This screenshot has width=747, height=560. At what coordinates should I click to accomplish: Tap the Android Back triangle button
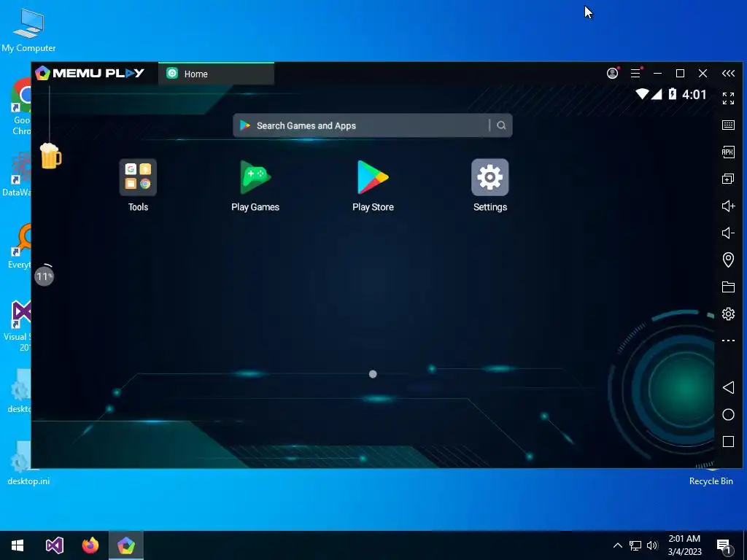click(x=728, y=387)
